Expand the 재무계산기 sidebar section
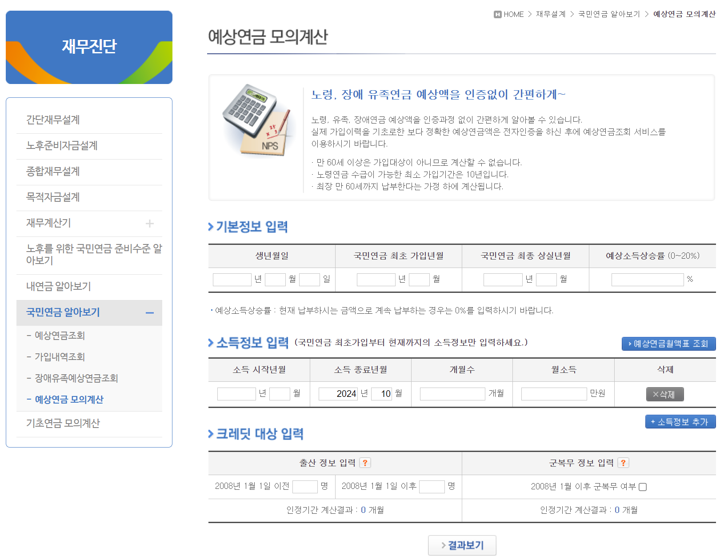Viewport: 728px width, 560px height. point(151,223)
